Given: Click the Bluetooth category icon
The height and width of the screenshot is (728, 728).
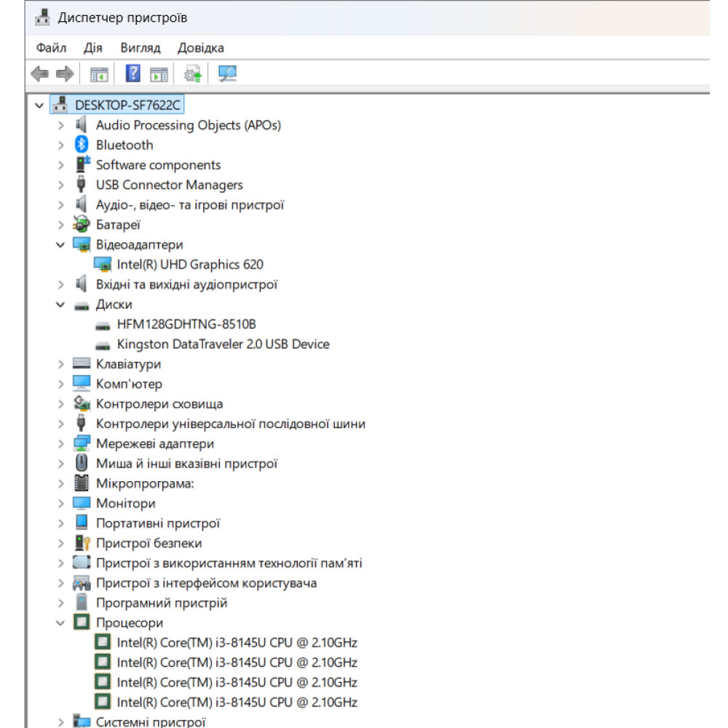Looking at the screenshot, I should tap(82, 145).
